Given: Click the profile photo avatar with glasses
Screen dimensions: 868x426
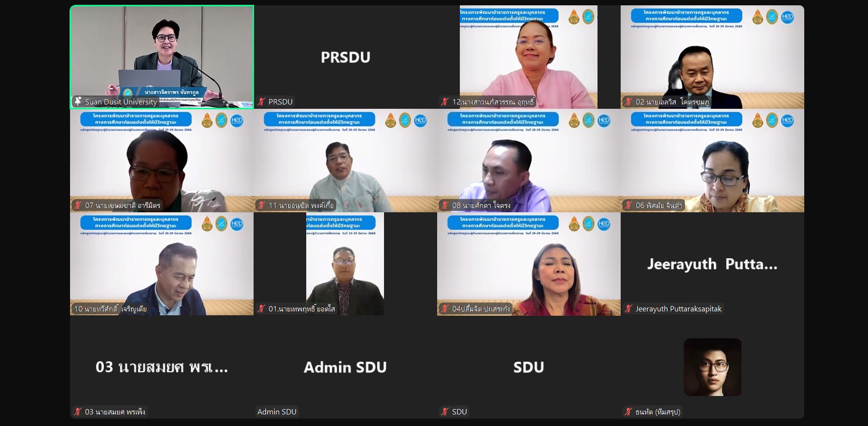Looking at the screenshot, I should click(712, 367).
